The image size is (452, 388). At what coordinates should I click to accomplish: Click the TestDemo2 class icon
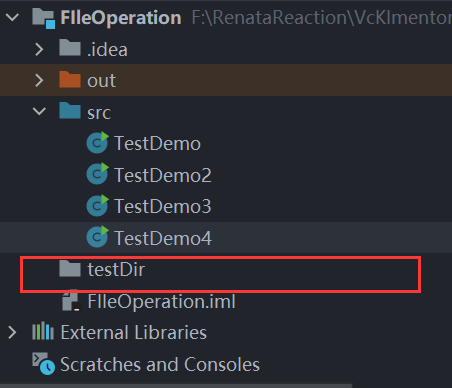point(97,174)
